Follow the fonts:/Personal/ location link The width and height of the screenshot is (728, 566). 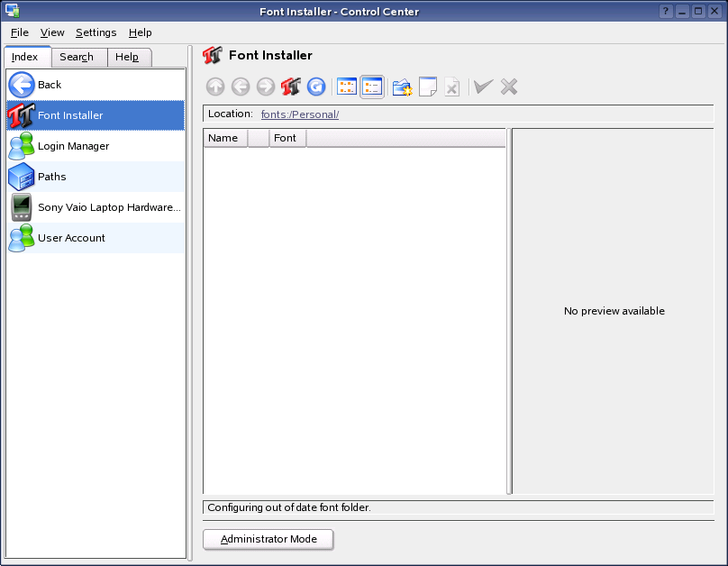pos(300,114)
